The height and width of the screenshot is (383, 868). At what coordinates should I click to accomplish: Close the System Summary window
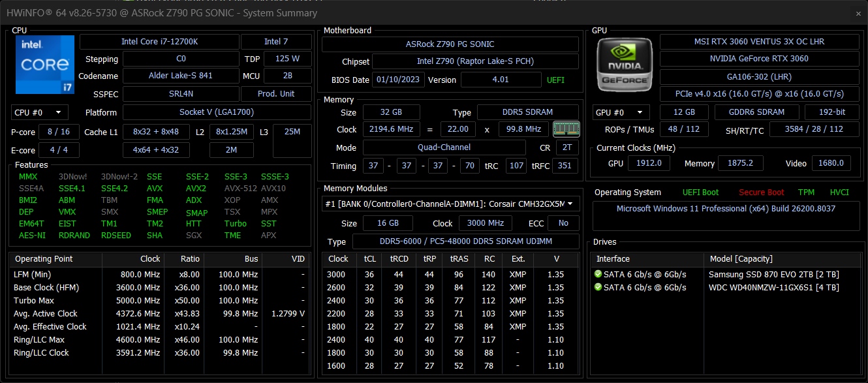pyautogui.click(x=858, y=13)
